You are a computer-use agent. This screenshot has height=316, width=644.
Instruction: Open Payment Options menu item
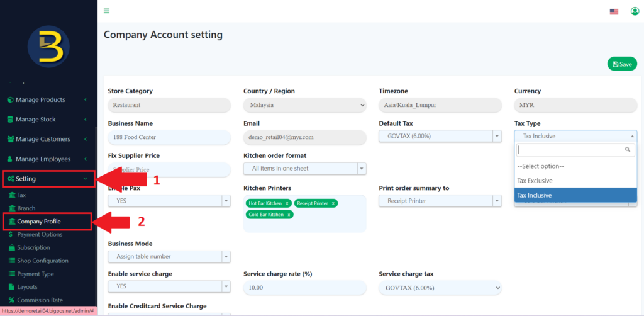tap(40, 235)
